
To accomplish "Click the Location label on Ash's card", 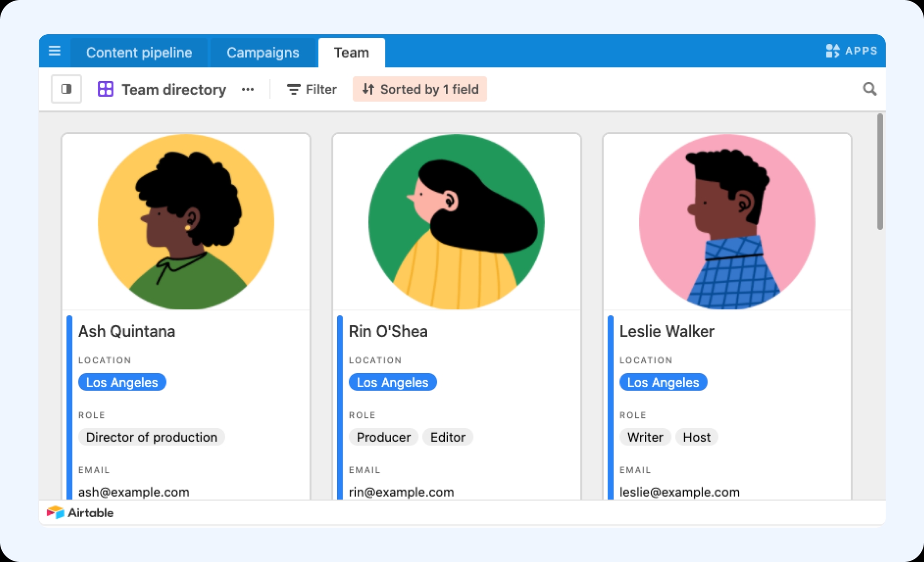I will coord(105,360).
